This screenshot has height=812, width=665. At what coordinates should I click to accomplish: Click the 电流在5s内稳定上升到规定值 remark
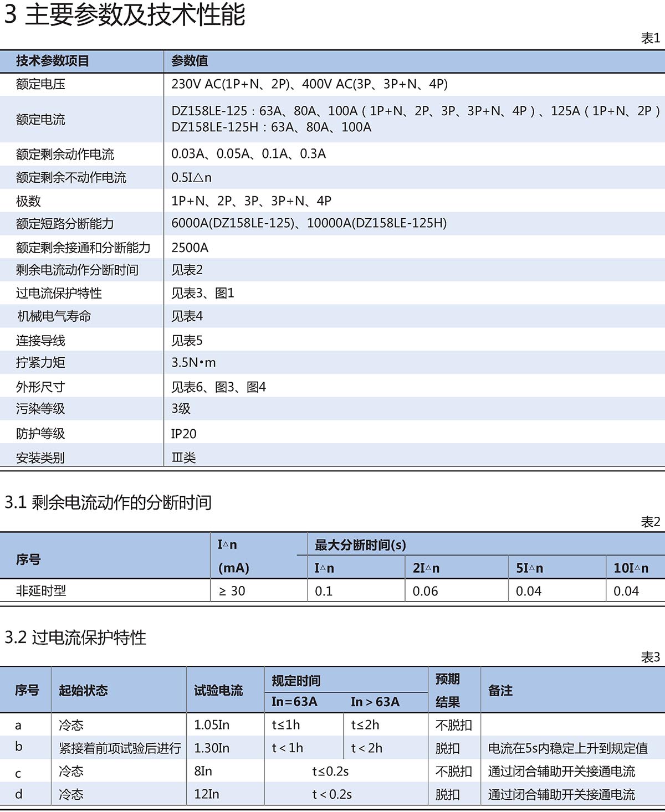point(567,748)
